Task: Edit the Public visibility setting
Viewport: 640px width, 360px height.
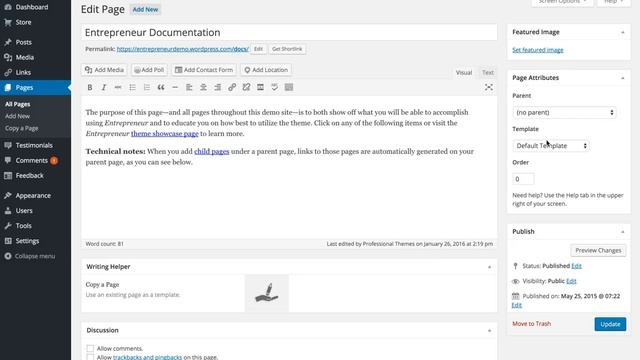Action: click(x=571, y=281)
